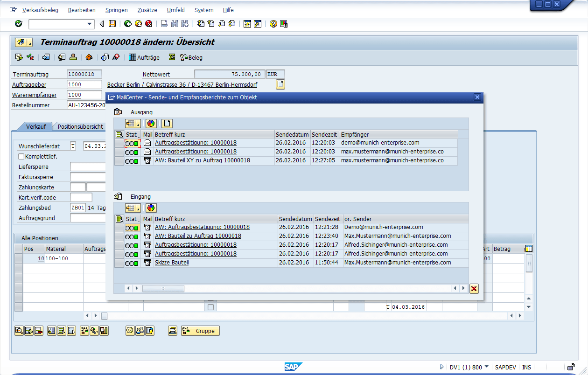Screen dimensions: 588x375
Task: Click the green Back arrow icon
Action: (127, 24)
